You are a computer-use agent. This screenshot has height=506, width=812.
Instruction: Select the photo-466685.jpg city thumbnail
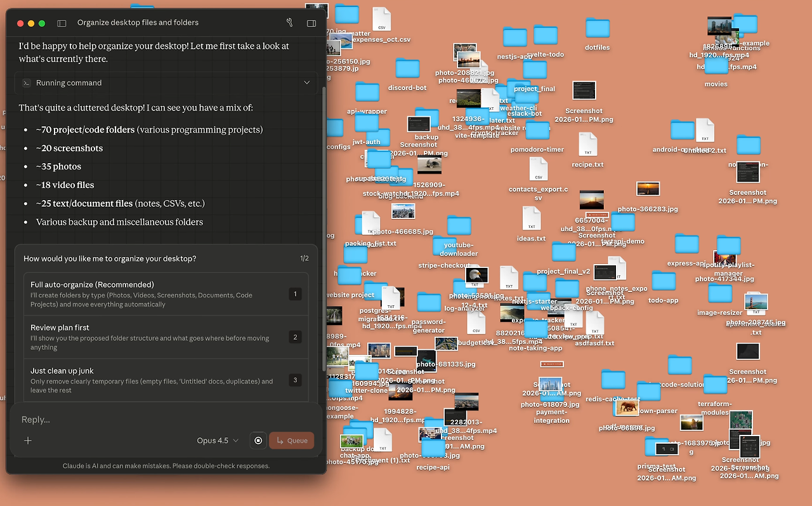403,211
